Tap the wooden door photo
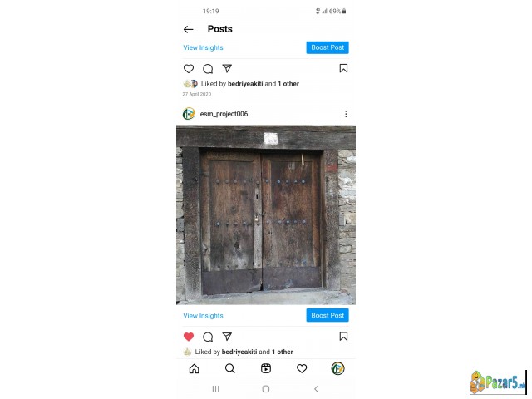The width and height of the screenshot is (532, 399). [266, 214]
